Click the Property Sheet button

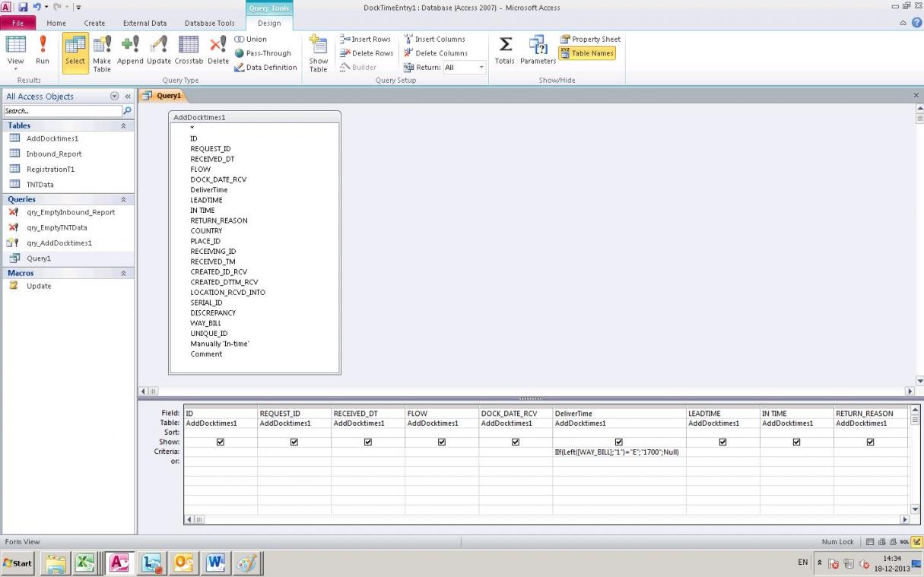pos(590,40)
